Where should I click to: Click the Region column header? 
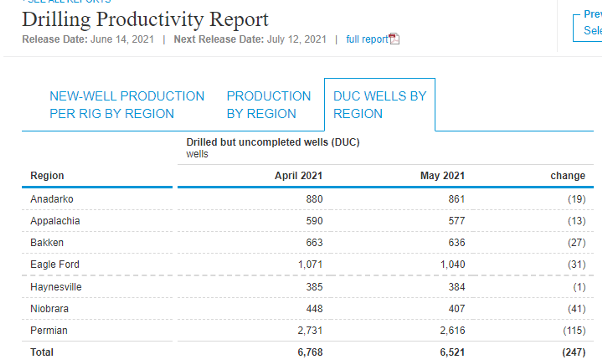pyautogui.click(x=47, y=175)
